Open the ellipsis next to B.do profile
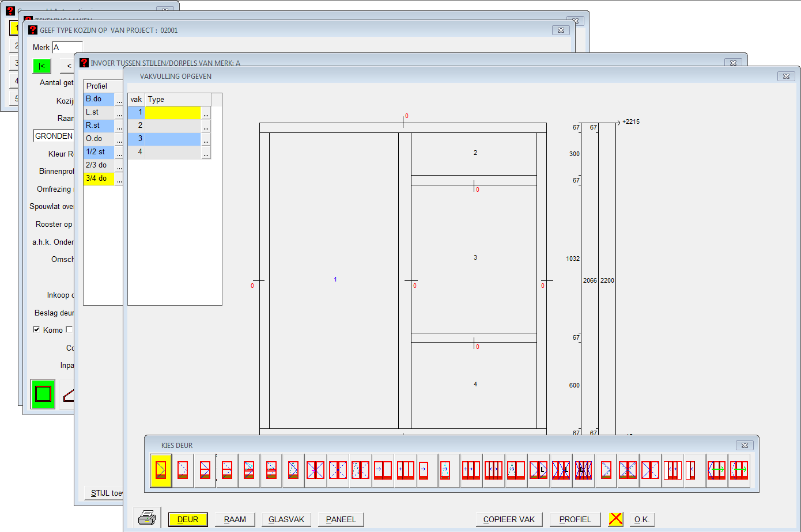 click(x=119, y=100)
